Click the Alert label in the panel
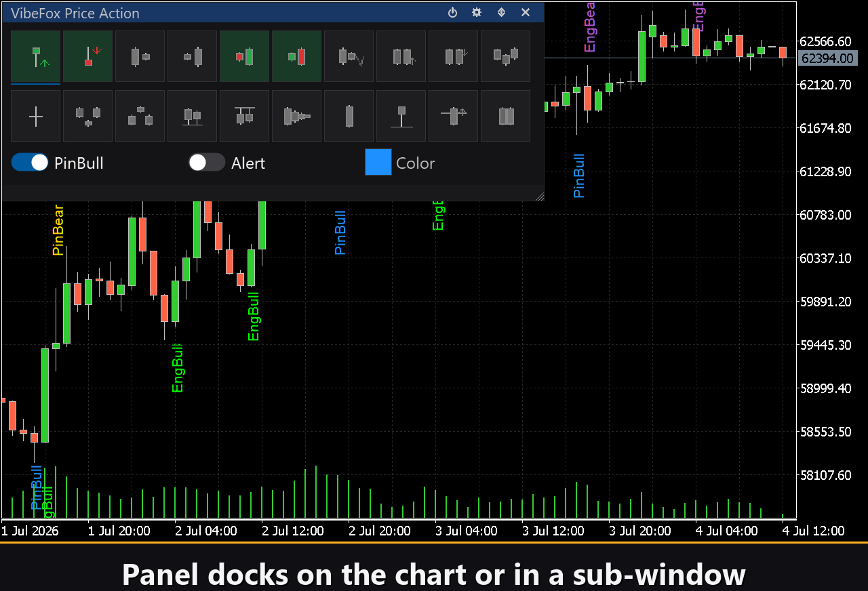The image size is (868, 591). click(x=248, y=163)
